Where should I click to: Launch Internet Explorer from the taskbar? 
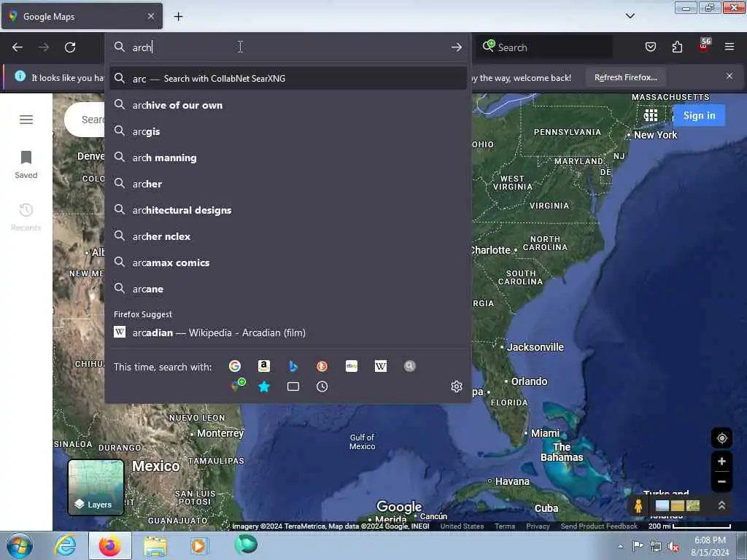tap(65, 545)
